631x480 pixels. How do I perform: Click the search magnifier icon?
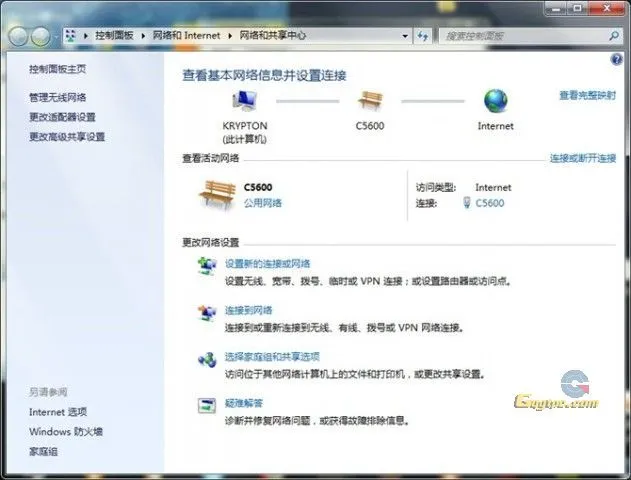614,36
